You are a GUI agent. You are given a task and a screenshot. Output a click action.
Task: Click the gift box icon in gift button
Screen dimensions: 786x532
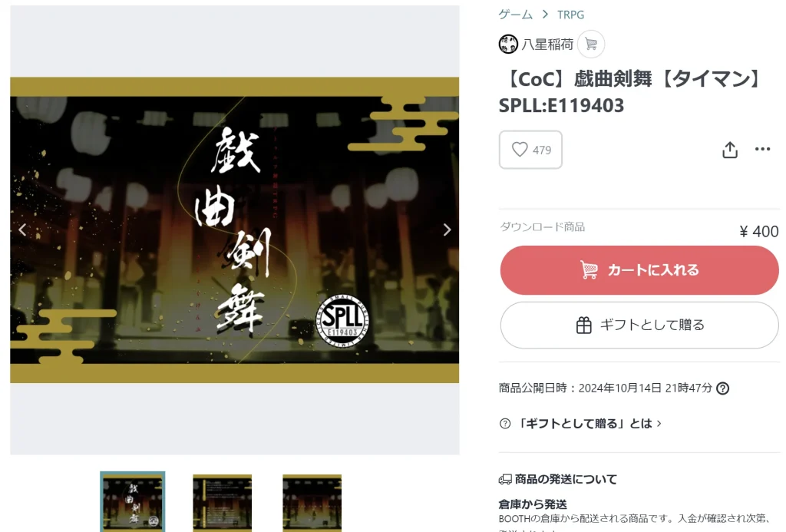pyautogui.click(x=583, y=325)
